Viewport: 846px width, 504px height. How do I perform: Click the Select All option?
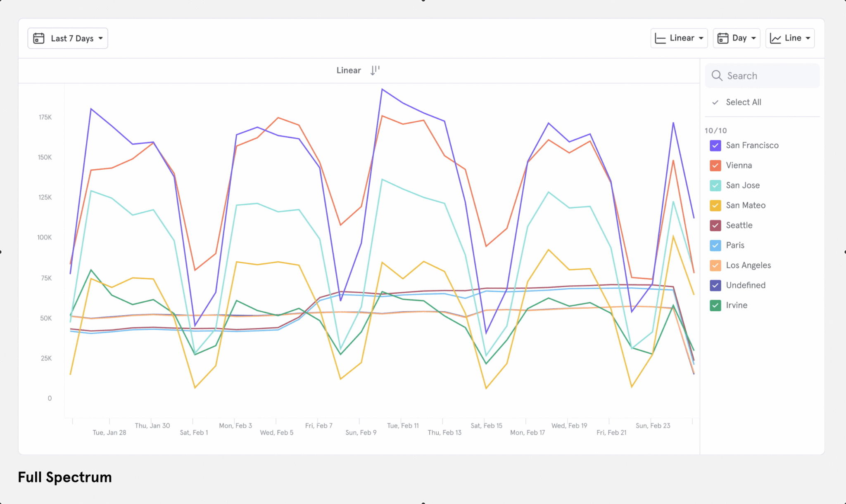[x=743, y=102]
